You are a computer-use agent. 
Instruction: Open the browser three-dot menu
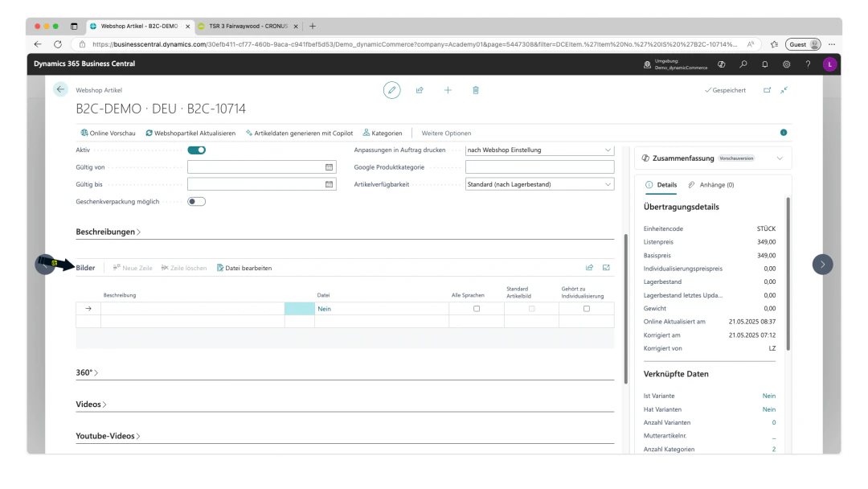832,44
